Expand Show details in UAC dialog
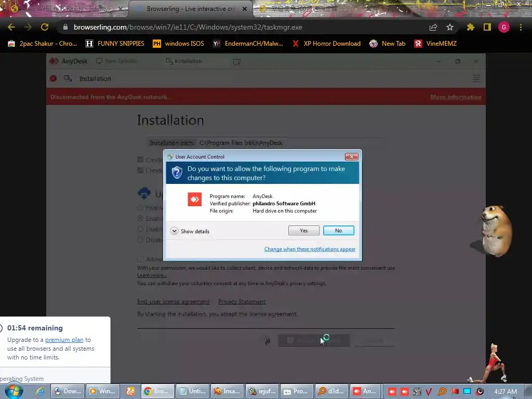Image resolution: width=532 pixels, height=399 pixels. coord(190,231)
